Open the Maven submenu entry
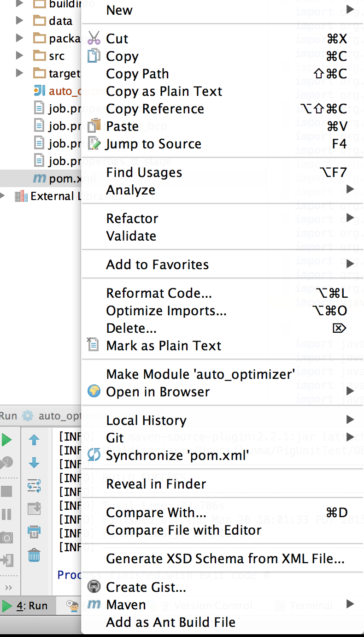 pos(222,605)
